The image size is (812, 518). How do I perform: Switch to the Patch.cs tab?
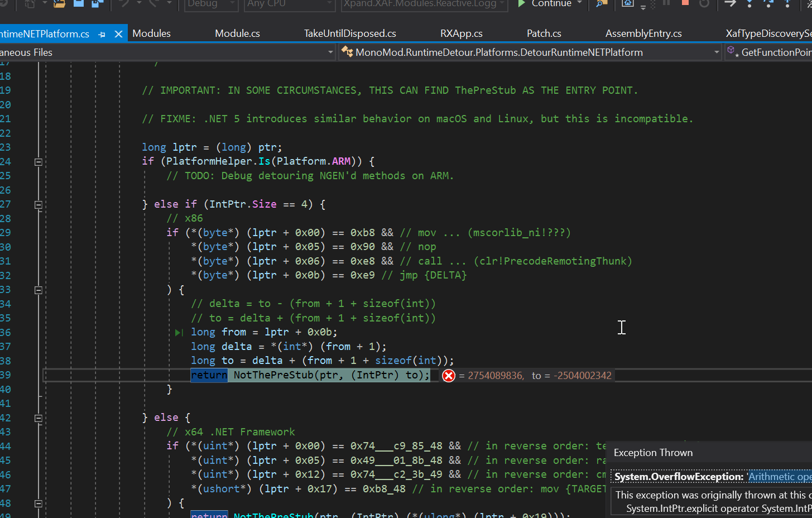point(544,33)
